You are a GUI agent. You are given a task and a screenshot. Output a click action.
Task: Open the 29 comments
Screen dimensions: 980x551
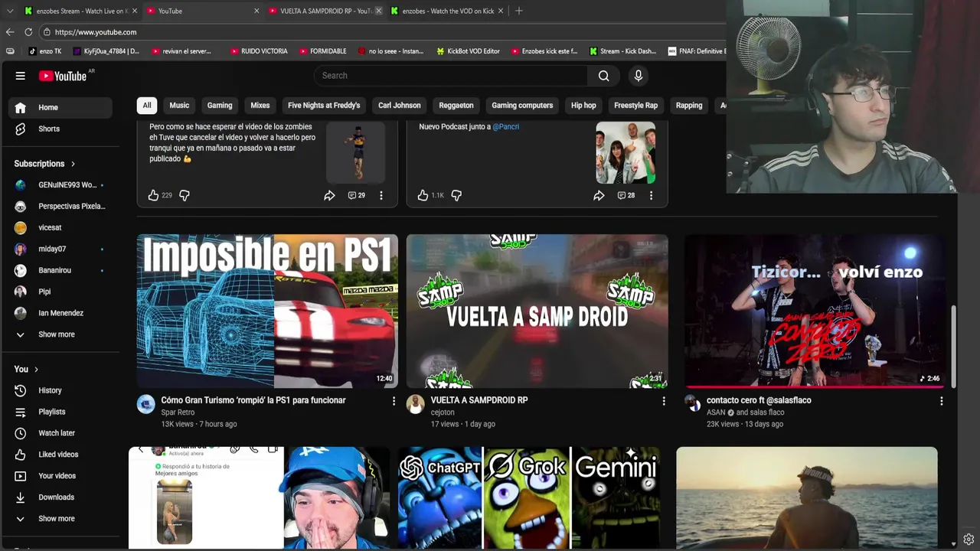357,195
